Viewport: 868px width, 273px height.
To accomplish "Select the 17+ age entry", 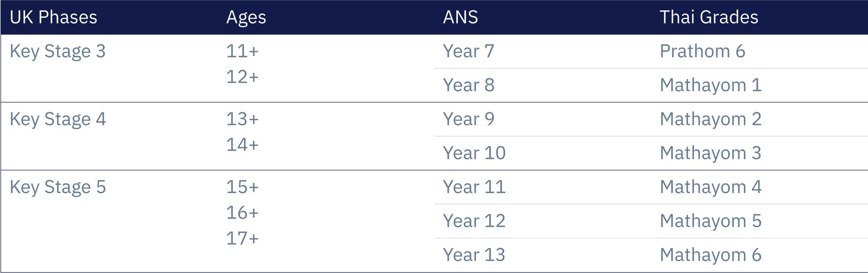I will pos(242,238).
